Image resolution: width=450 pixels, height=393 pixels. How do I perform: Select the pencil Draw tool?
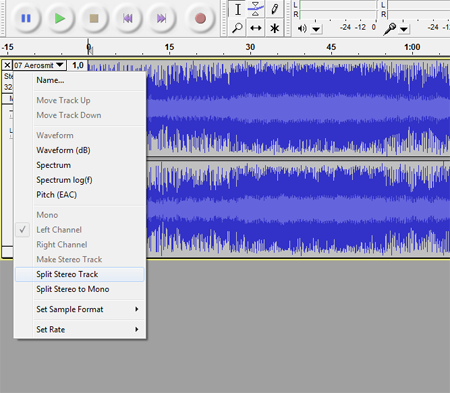[275, 9]
